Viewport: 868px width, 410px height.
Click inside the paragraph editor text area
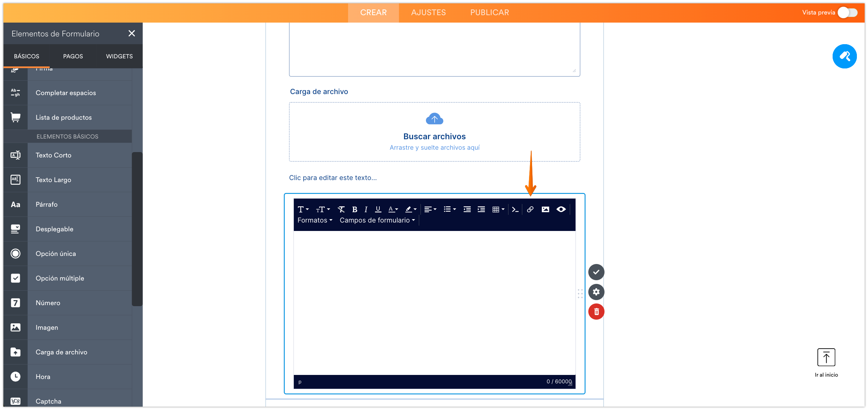(434, 303)
